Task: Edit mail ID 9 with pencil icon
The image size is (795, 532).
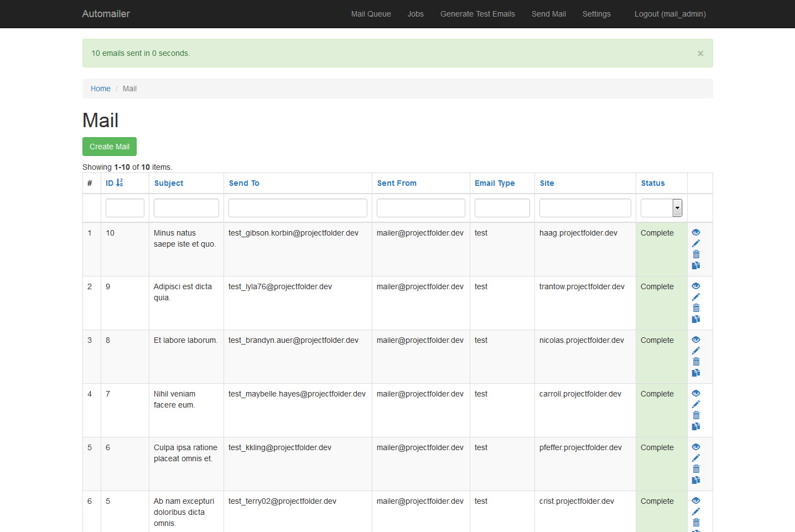Action: (x=696, y=297)
